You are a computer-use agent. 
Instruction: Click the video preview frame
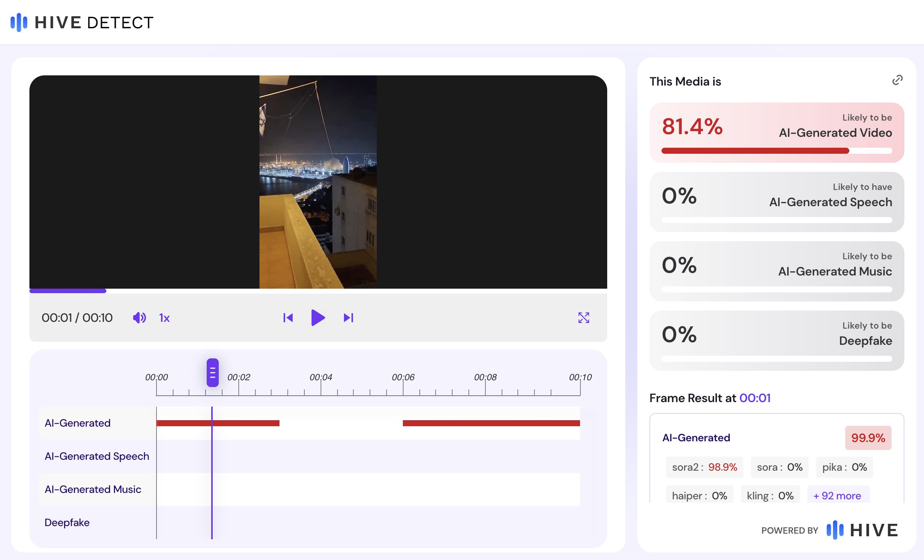(318, 182)
